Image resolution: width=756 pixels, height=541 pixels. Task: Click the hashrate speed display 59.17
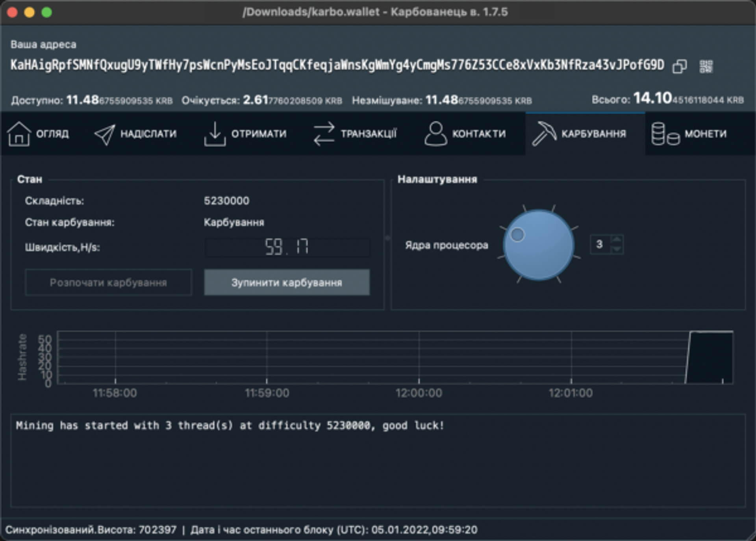point(287,247)
